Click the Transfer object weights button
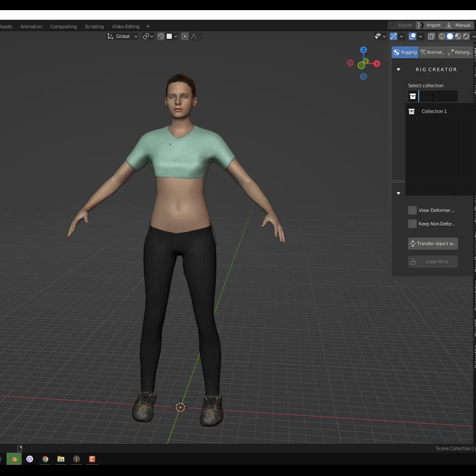 (x=433, y=243)
